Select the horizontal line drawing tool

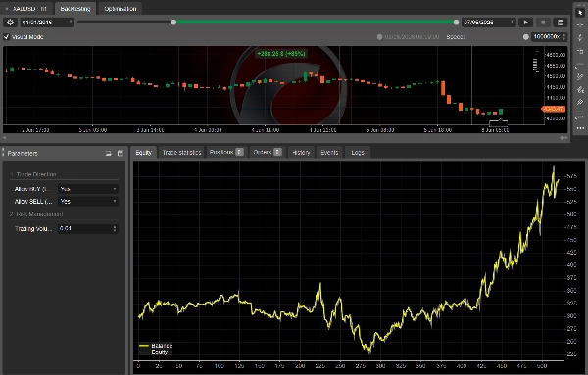point(580,64)
